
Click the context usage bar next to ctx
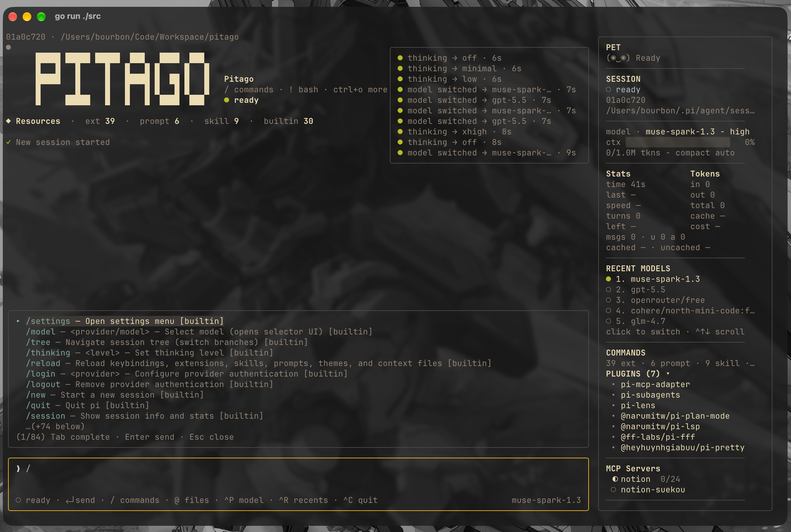(678, 142)
